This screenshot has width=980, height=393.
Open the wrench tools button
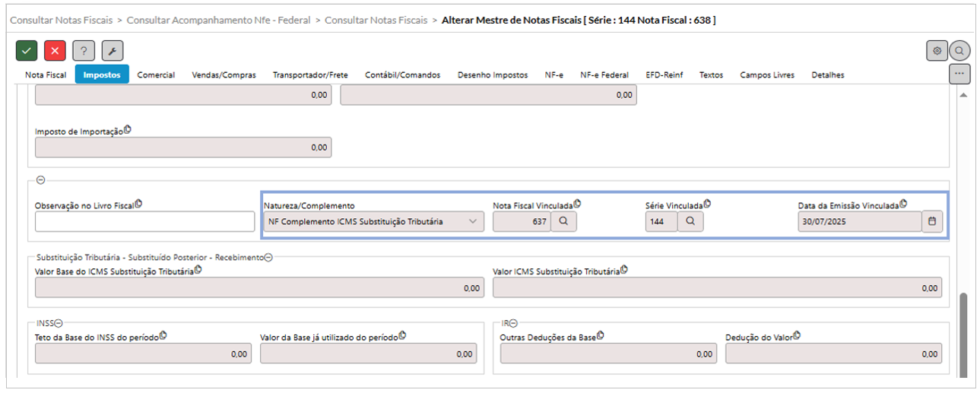tap(113, 51)
